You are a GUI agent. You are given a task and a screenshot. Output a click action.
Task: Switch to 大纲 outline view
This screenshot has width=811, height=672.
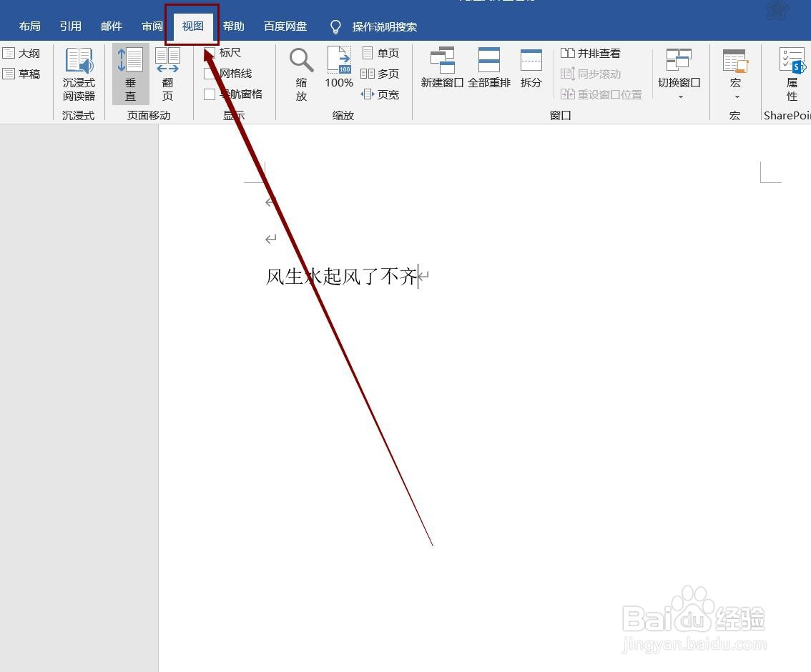click(21, 53)
